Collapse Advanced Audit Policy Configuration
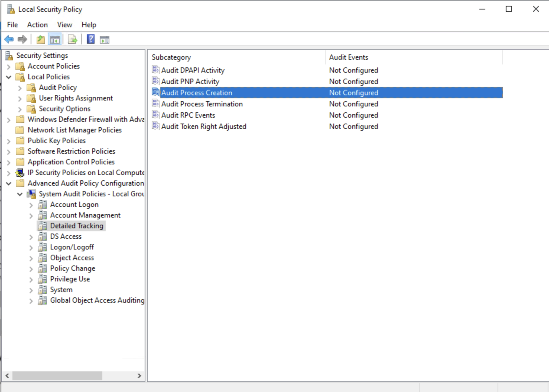This screenshot has height=392, width=549. coord(9,183)
